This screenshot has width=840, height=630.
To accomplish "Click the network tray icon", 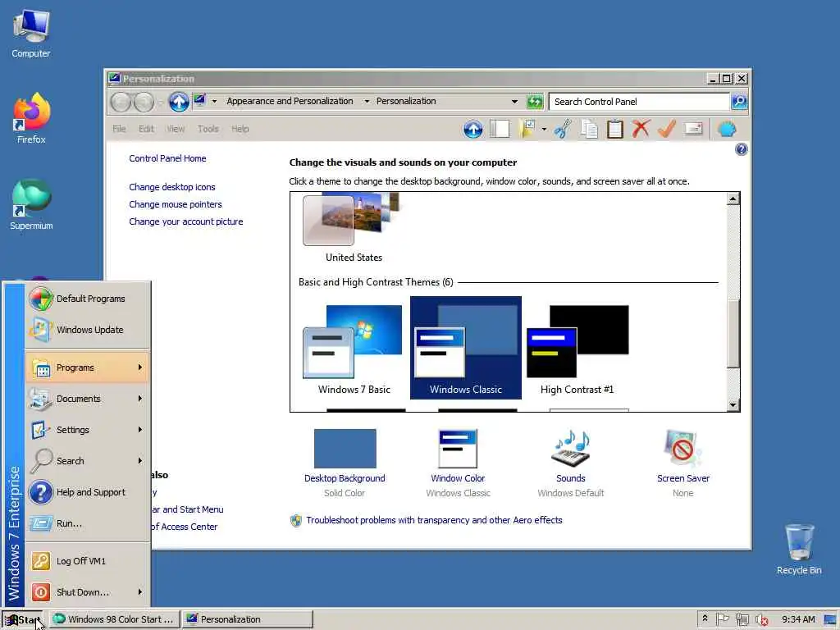I will 742,619.
